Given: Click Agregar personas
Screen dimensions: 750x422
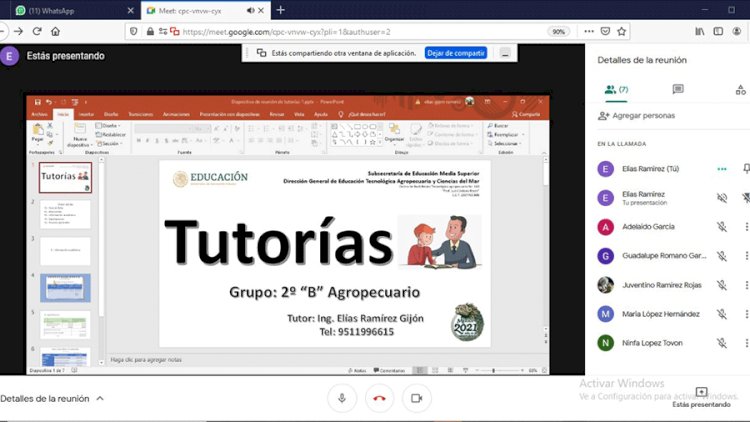Looking at the screenshot, I should [x=637, y=116].
